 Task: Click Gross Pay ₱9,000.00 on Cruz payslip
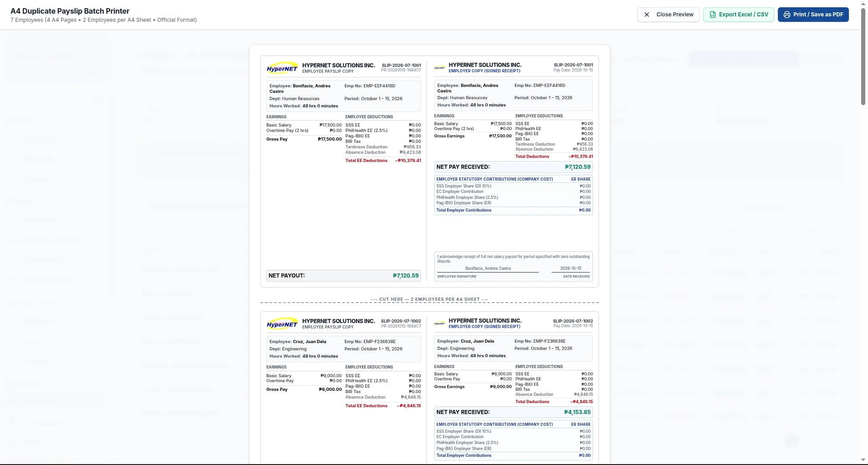tap(304, 389)
